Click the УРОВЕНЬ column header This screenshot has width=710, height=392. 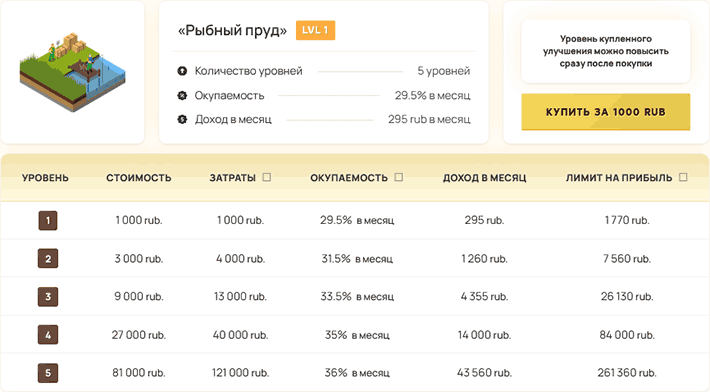point(45,178)
